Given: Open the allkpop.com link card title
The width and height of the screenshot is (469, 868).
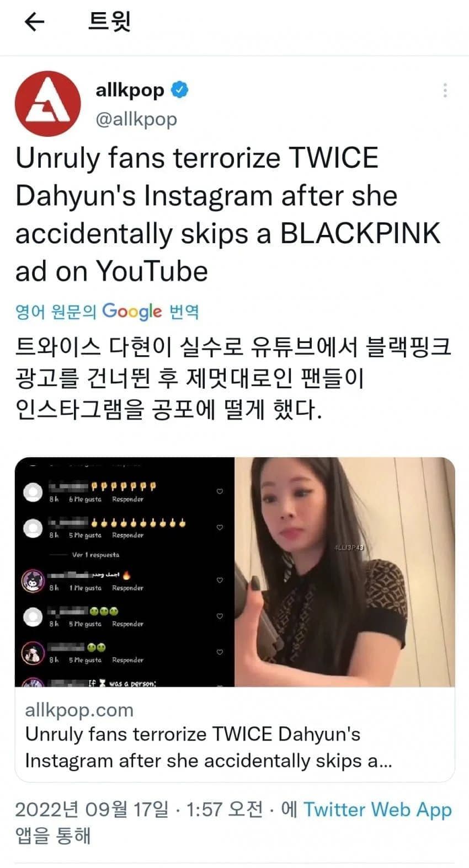Looking at the screenshot, I should tap(209, 747).
